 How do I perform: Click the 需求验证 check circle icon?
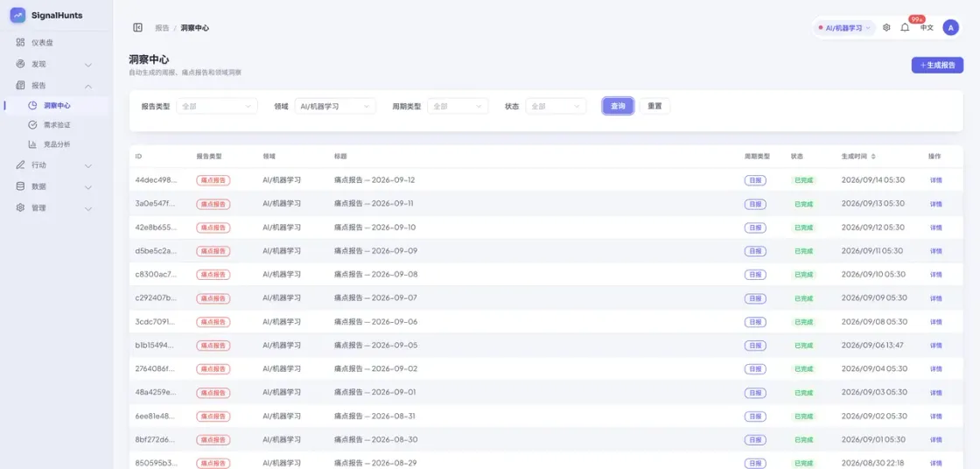point(32,125)
